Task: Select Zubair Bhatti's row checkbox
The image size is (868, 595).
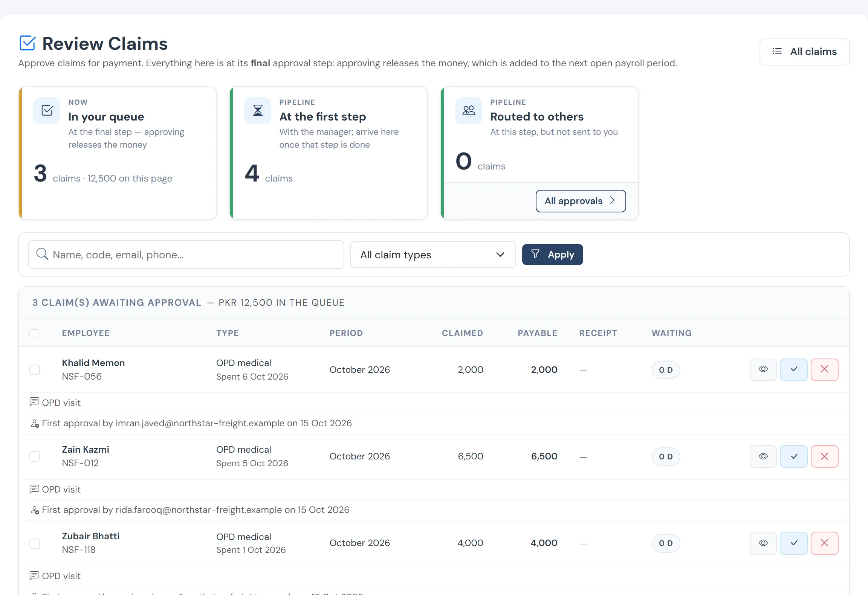Action: tap(35, 543)
